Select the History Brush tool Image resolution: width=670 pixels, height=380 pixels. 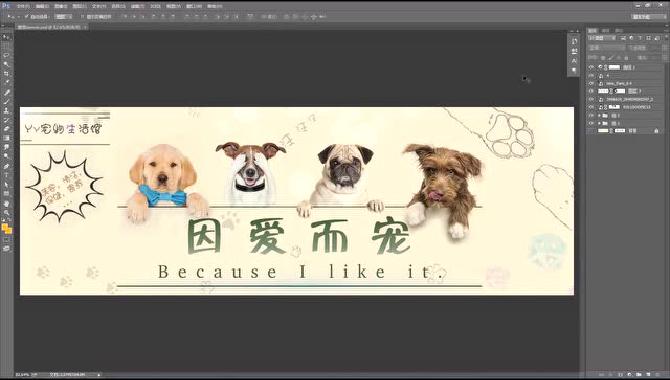(x=6, y=120)
